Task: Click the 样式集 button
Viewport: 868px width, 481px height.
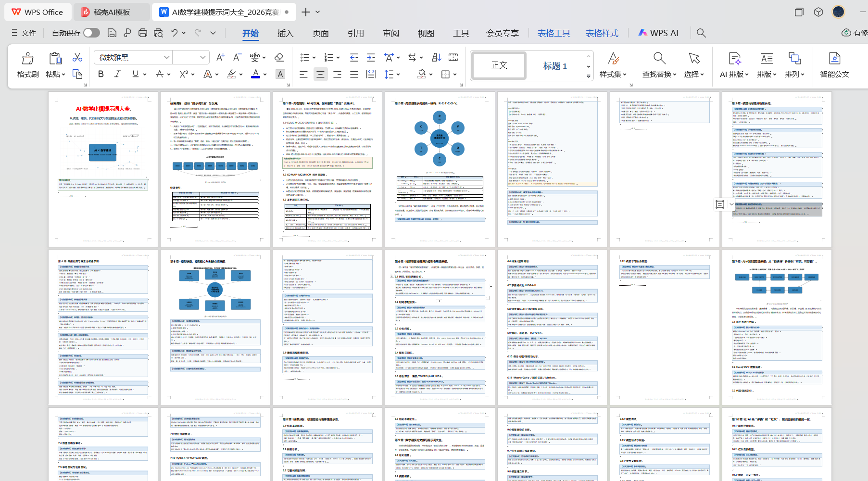Action: pos(613,65)
